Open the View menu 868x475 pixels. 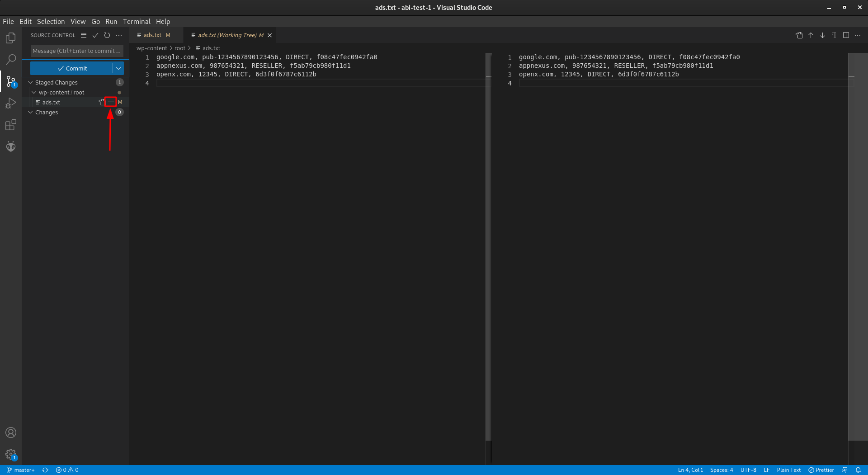click(78, 21)
